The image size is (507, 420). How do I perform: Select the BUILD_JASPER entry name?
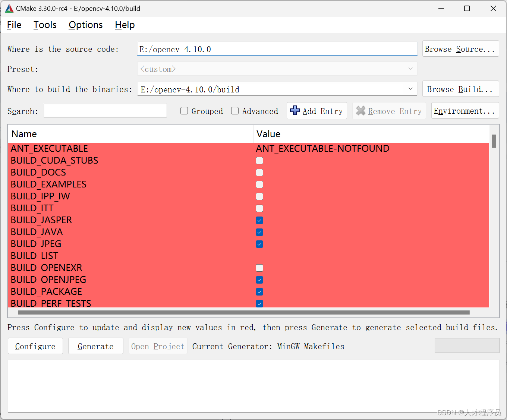[41, 220]
